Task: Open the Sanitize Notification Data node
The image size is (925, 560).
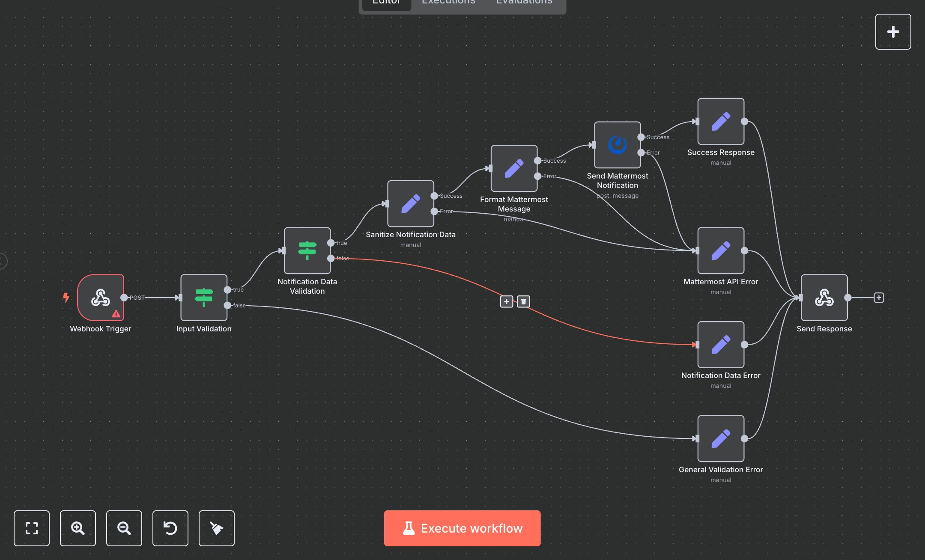Action: tap(410, 205)
